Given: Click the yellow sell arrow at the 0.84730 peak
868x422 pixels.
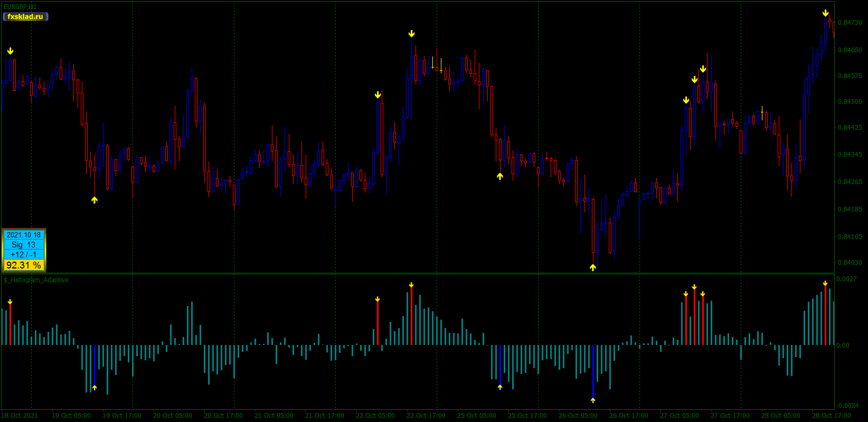Looking at the screenshot, I should click(x=825, y=13).
